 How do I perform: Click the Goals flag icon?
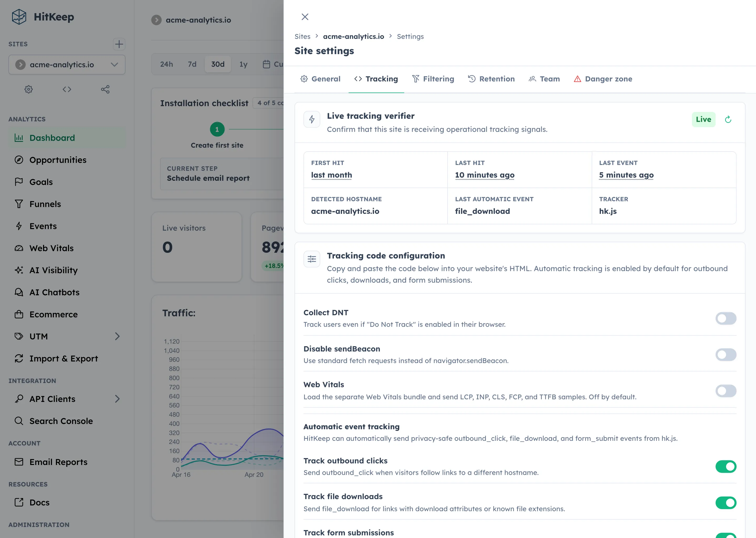[x=19, y=182]
